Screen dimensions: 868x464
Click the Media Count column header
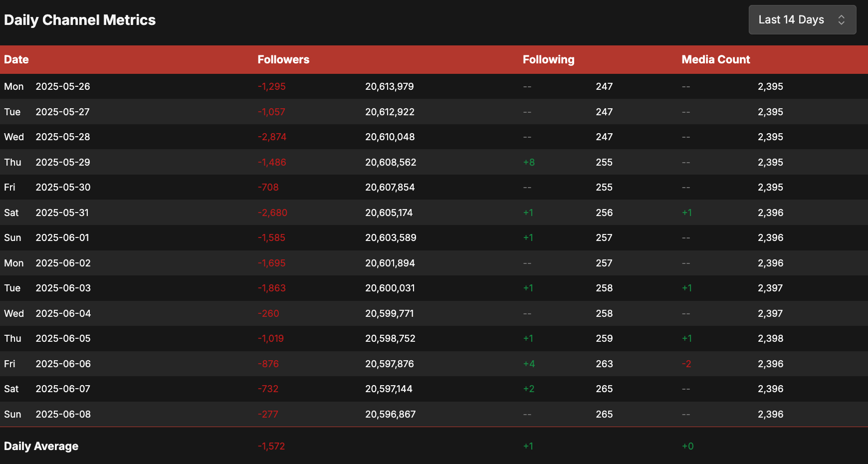(716, 60)
